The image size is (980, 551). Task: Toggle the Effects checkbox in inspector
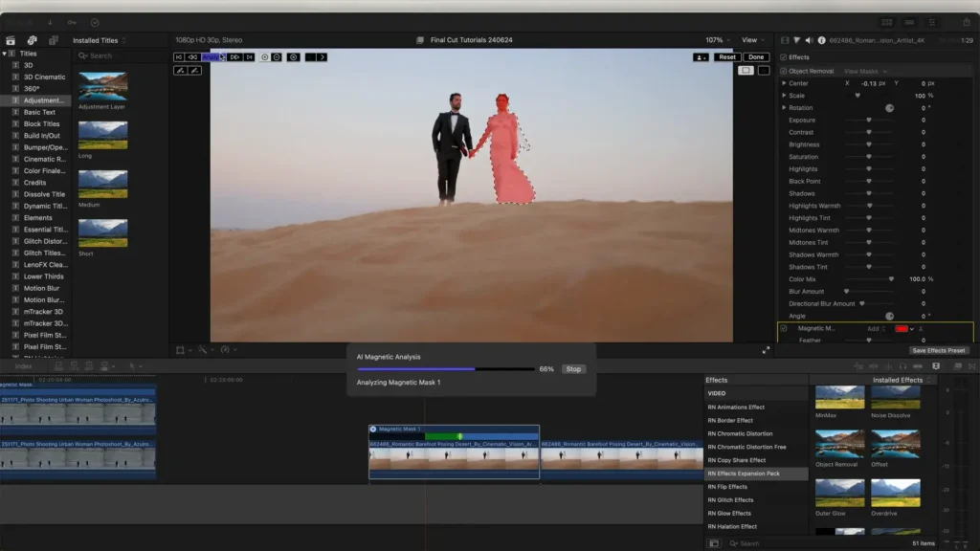(x=784, y=56)
